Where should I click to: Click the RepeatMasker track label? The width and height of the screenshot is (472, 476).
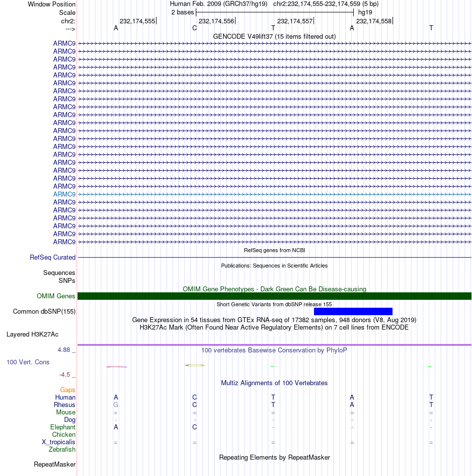click(55, 465)
